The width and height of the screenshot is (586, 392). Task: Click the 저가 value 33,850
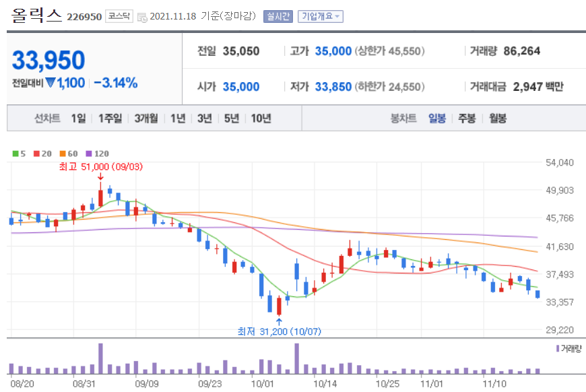(x=333, y=87)
